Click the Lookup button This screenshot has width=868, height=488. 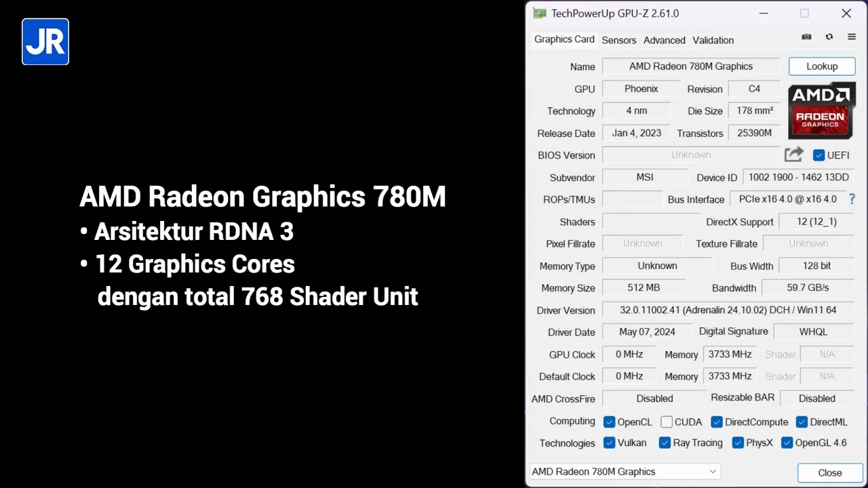[822, 66]
